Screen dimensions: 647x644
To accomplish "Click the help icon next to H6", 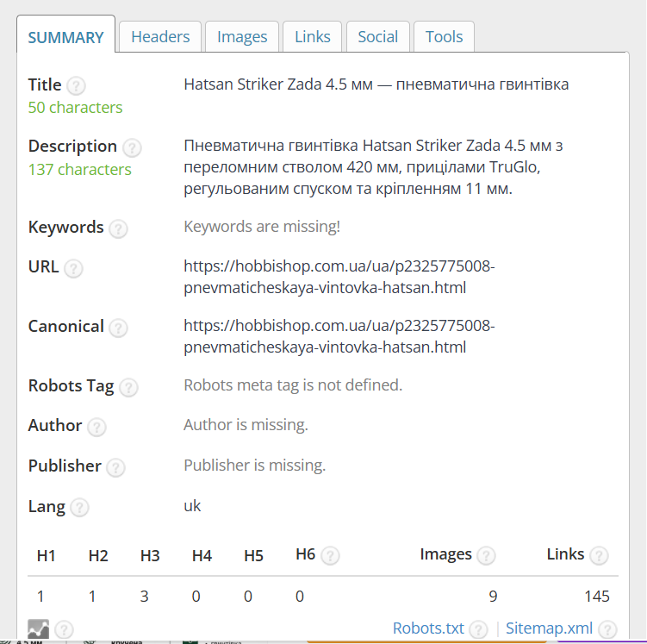I will tap(330, 556).
